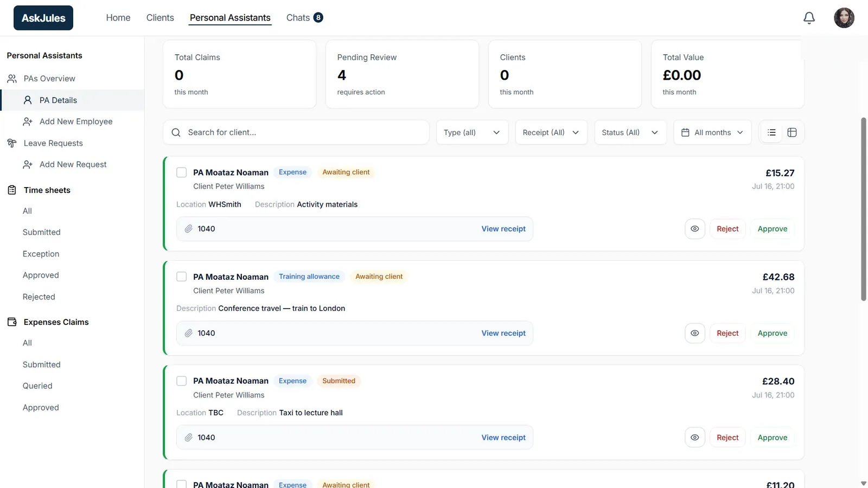Viewport: 868px width, 488px height.
Task: Switch to table grid view layout
Action: coord(792,132)
